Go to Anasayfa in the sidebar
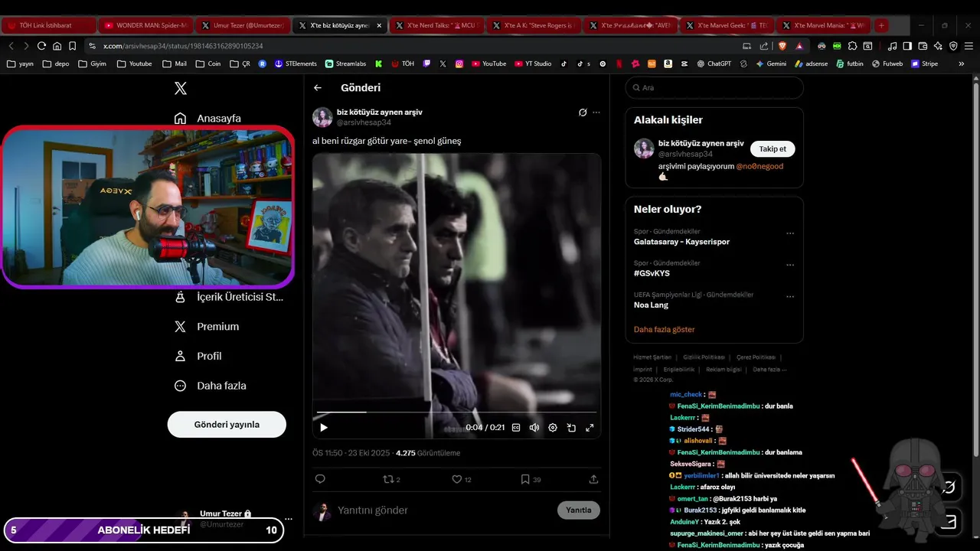The image size is (980, 551). [207, 119]
